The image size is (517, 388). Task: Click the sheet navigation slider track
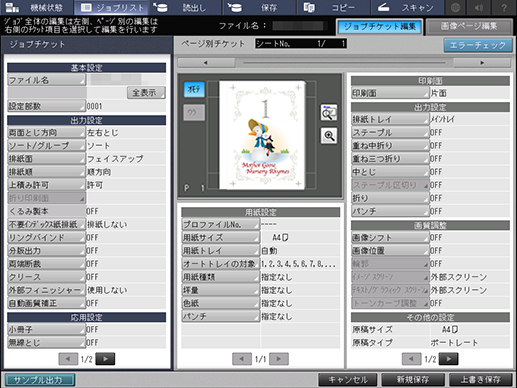coord(344,63)
